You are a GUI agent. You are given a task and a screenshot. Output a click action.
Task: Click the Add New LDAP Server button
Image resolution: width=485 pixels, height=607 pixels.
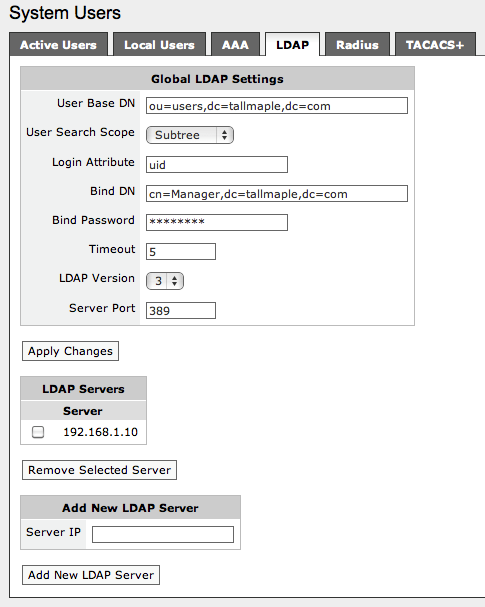[91, 575]
